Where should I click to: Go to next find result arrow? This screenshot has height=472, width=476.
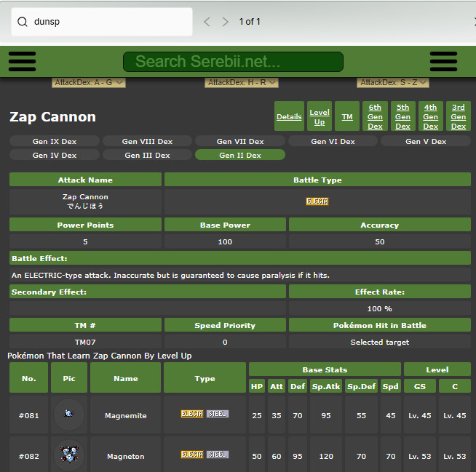225,22
